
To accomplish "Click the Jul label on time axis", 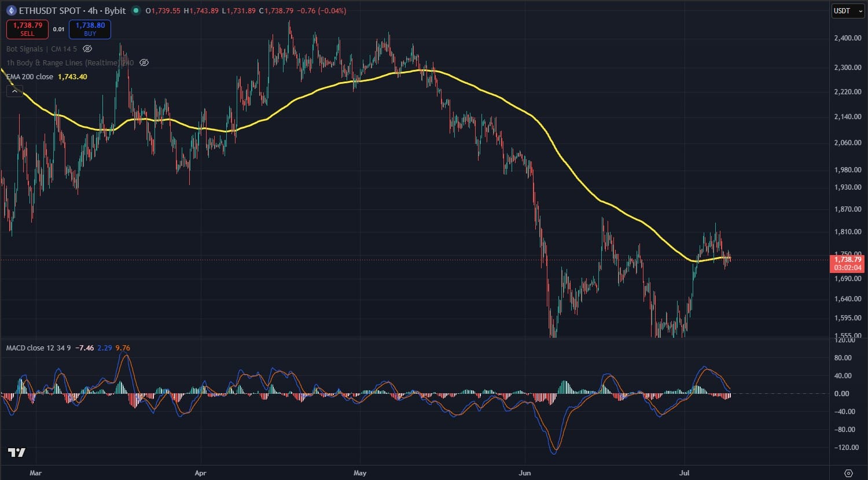I will point(685,473).
